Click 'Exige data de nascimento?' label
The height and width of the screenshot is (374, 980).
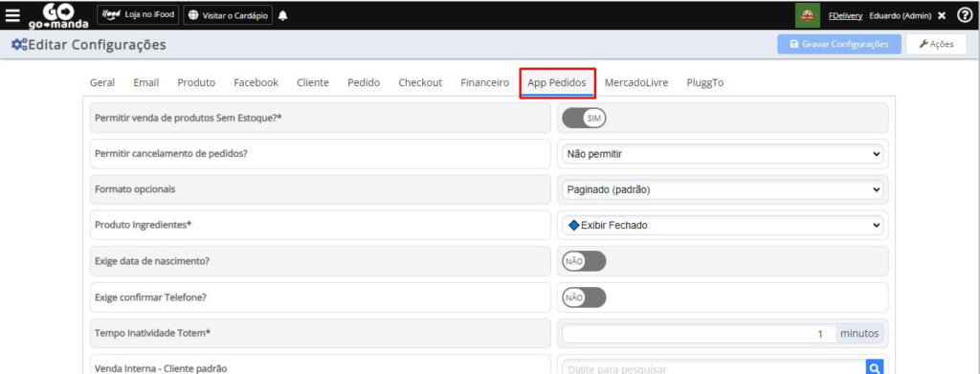[152, 261]
